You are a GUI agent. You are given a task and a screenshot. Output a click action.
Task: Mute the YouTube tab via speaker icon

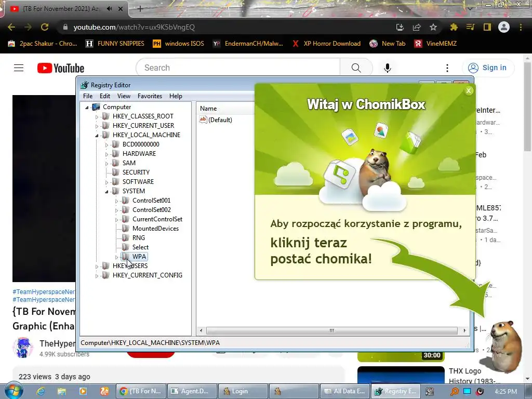coord(109,9)
